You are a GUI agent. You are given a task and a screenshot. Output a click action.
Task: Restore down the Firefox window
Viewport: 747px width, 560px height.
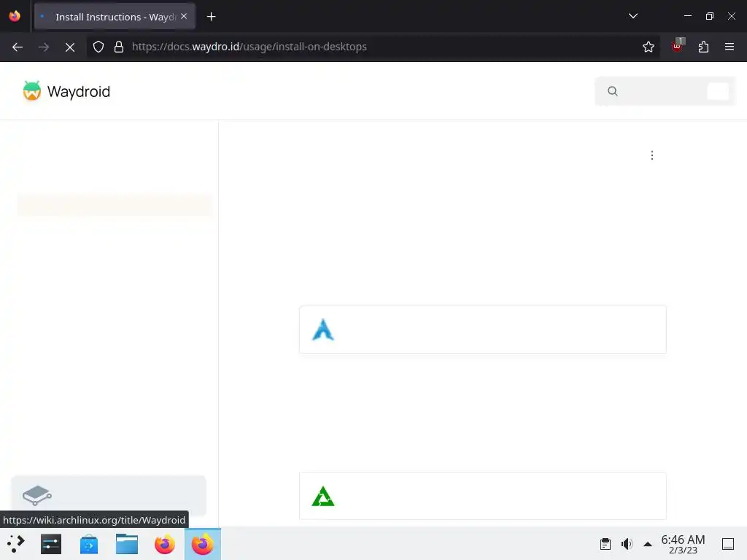709,16
